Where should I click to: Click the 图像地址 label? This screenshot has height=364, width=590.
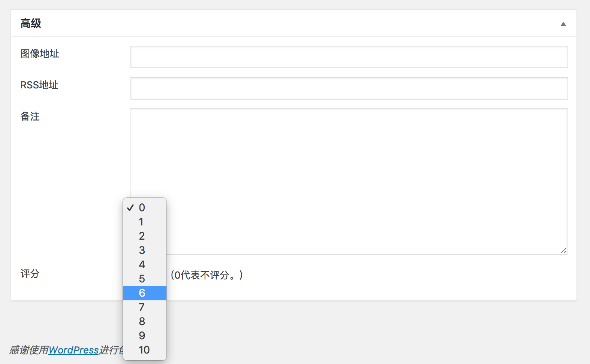[x=40, y=54]
